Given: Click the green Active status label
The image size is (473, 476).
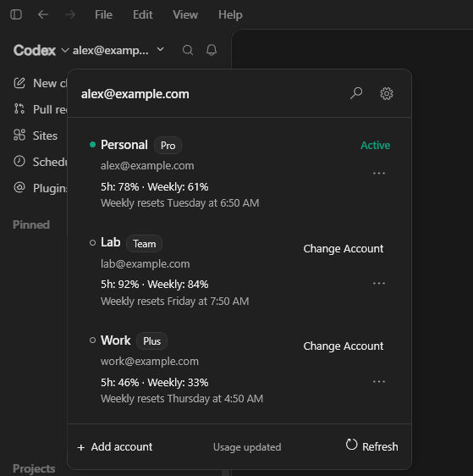Looking at the screenshot, I should [376, 146].
